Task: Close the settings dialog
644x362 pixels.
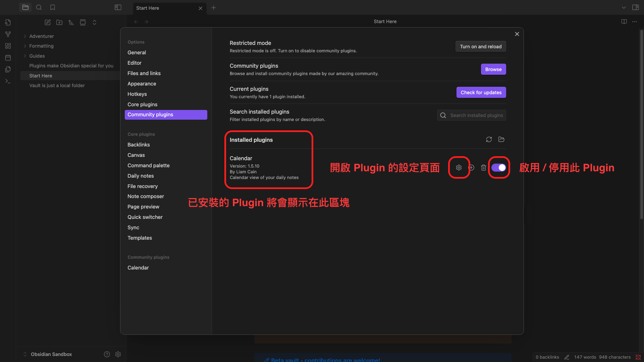Action: point(517,34)
